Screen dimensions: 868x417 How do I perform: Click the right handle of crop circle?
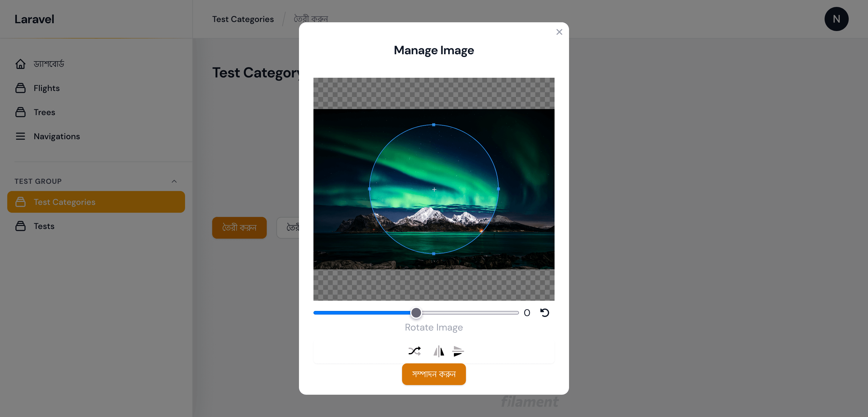click(498, 189)
